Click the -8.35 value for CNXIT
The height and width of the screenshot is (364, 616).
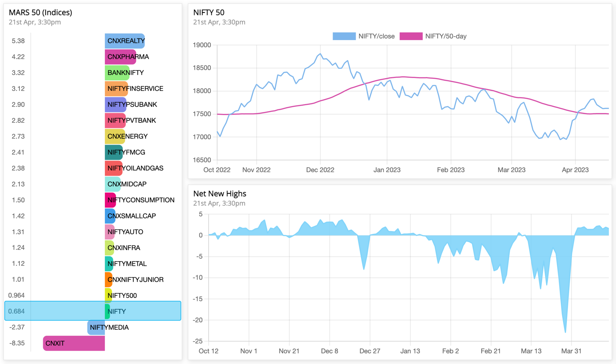17,343
